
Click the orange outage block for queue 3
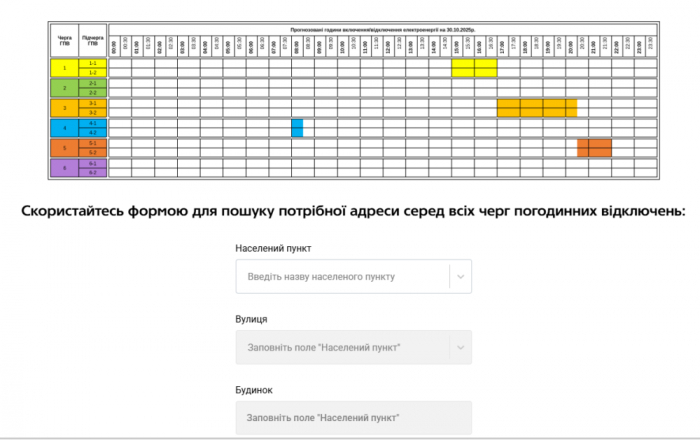[x=537, y=108]
